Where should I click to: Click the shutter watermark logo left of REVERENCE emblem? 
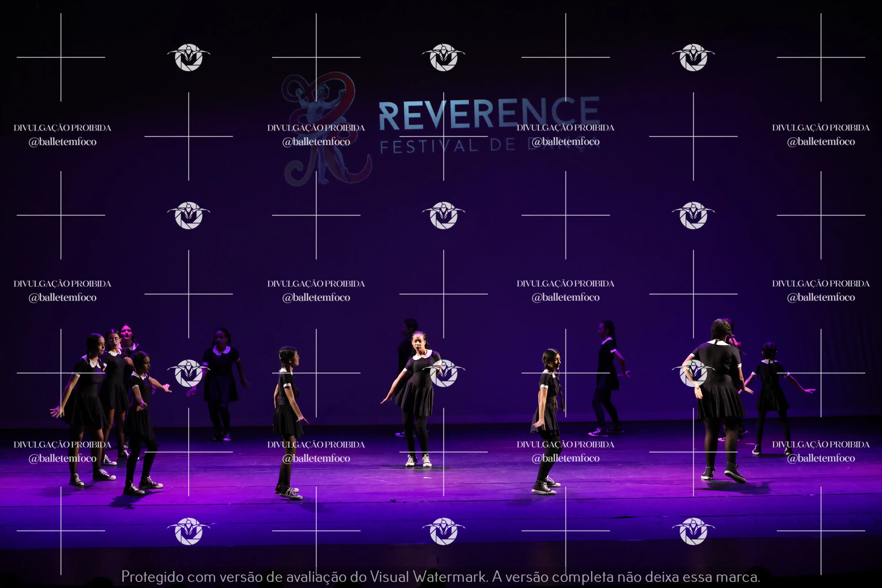[189, 57]
